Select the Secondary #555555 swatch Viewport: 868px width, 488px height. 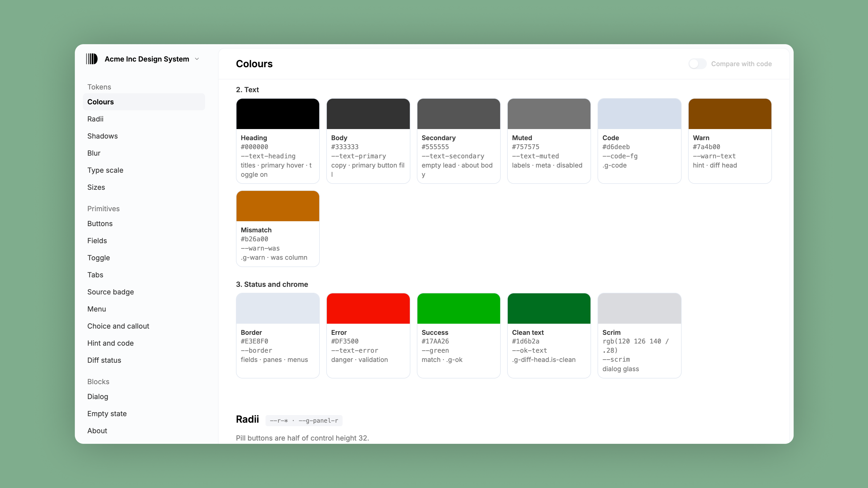click(459, 114)
